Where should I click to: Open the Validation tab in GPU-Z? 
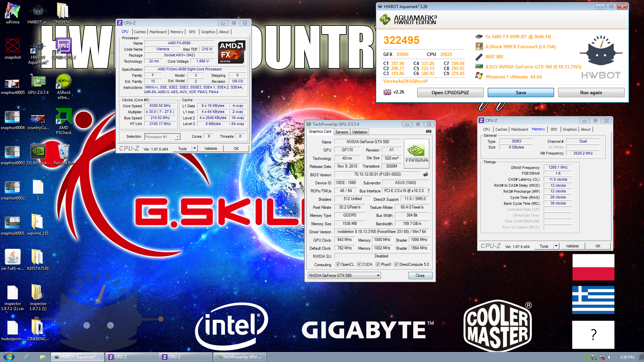coord(360,132)
